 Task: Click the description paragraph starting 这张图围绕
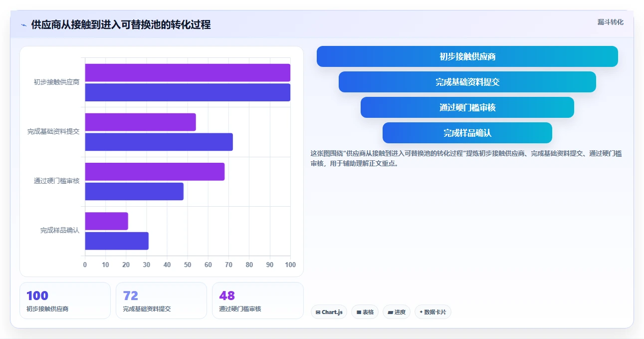(x=466, y=158)
